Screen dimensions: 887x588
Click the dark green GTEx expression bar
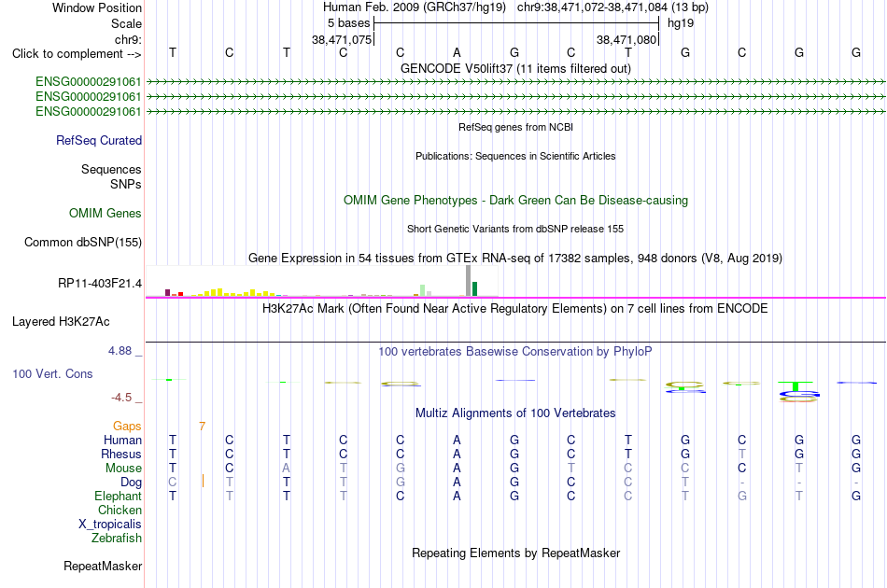[475, 289]
